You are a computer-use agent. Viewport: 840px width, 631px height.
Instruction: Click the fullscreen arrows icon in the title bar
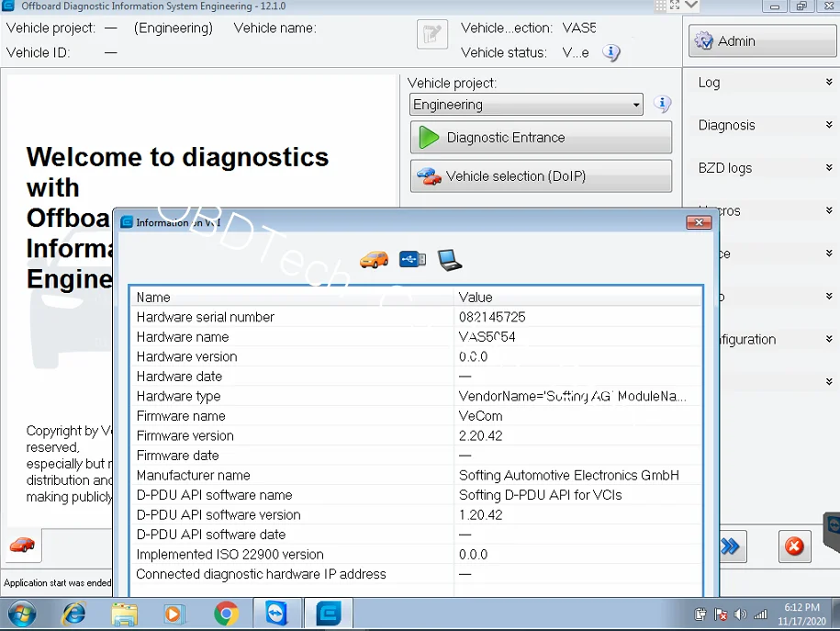coord(675,6)
